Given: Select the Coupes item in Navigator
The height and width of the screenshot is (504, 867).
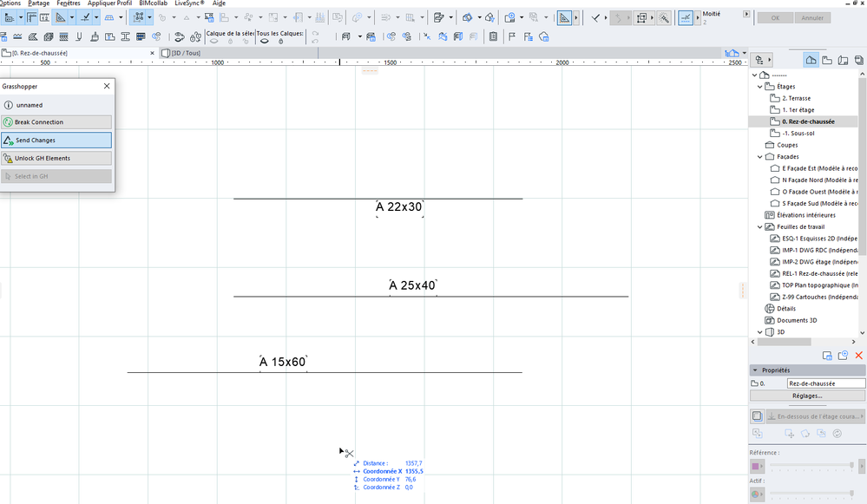Looking at the screenshot, I should point(787,146).
